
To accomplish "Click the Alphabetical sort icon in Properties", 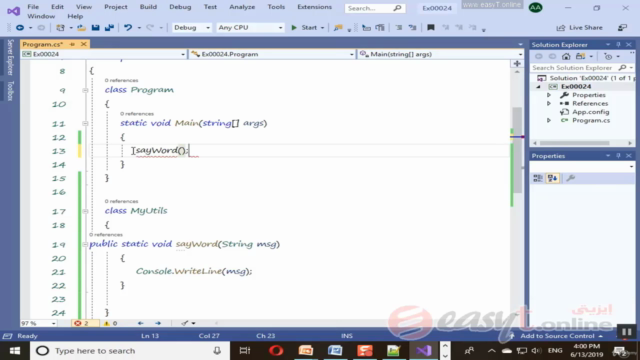I will pos(553,178).
